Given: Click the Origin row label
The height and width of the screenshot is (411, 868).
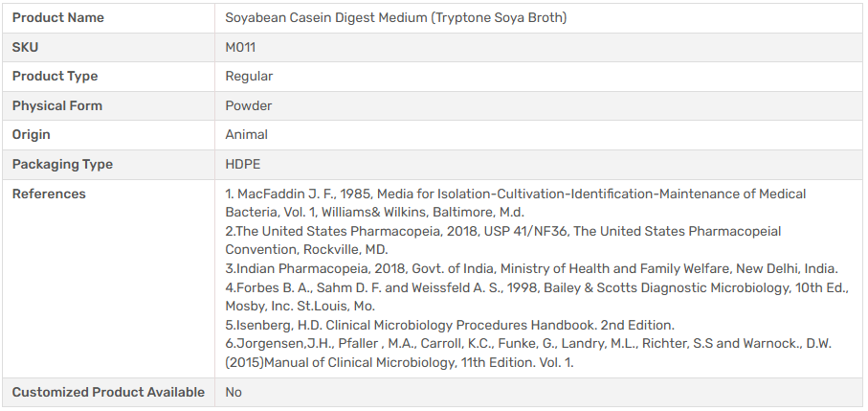Looking at the screenshot, I should tap(32, 135).
